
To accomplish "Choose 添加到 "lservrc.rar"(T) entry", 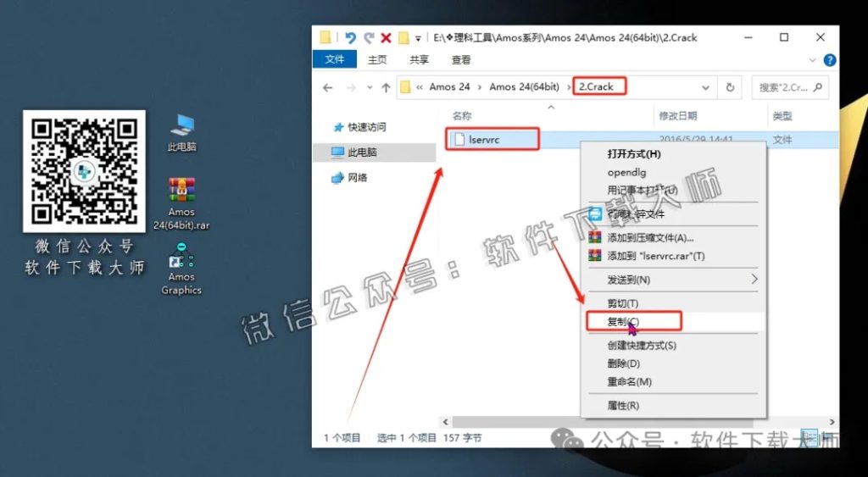I will coord(673,256).
